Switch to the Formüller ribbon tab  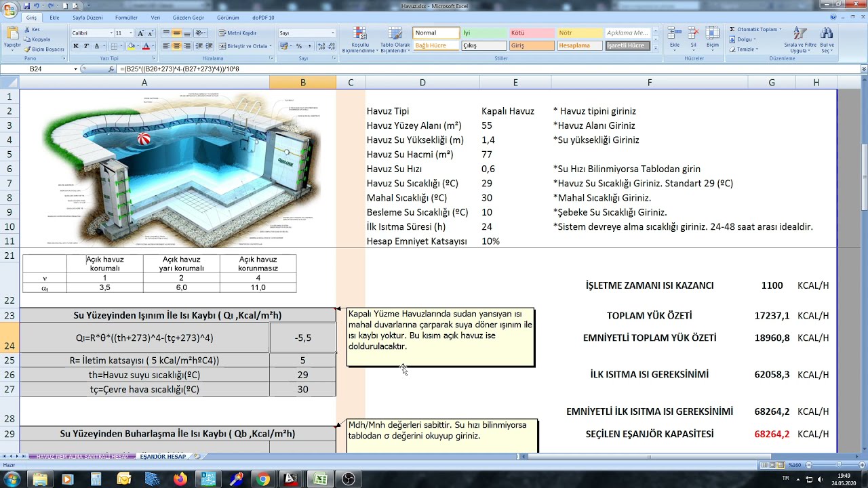tap(126, 18)
